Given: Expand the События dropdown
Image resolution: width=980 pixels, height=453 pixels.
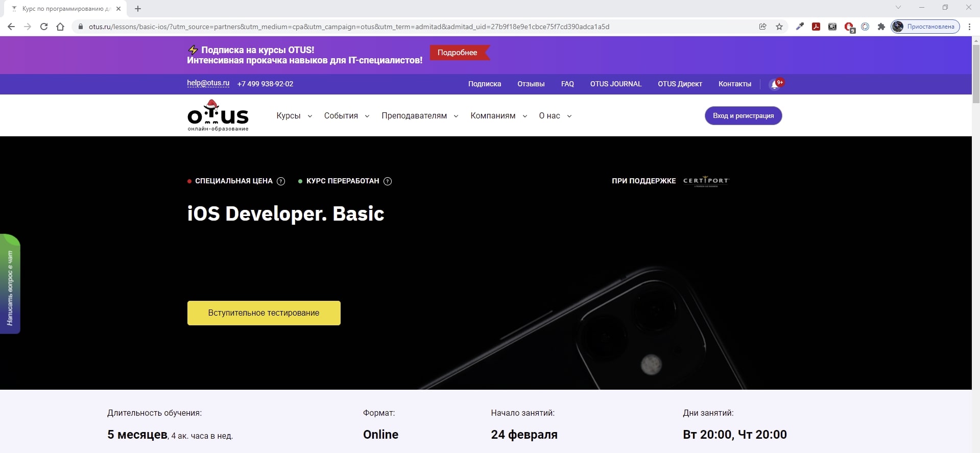Looking at the screenshot, I should pos(347,116).
